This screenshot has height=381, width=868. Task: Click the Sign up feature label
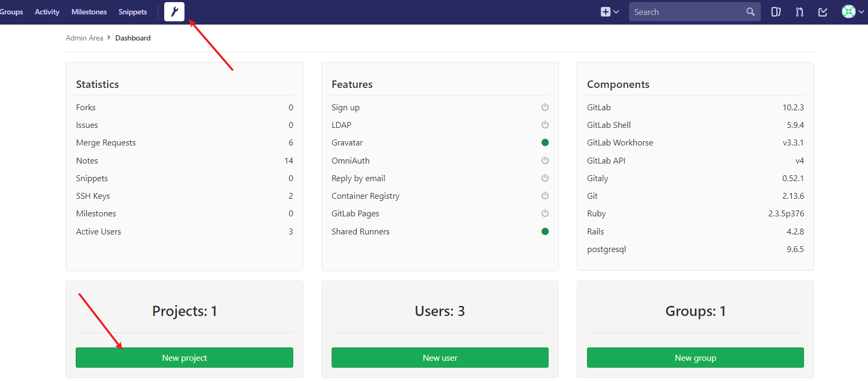pyautogui.click(x=345, y=108)
